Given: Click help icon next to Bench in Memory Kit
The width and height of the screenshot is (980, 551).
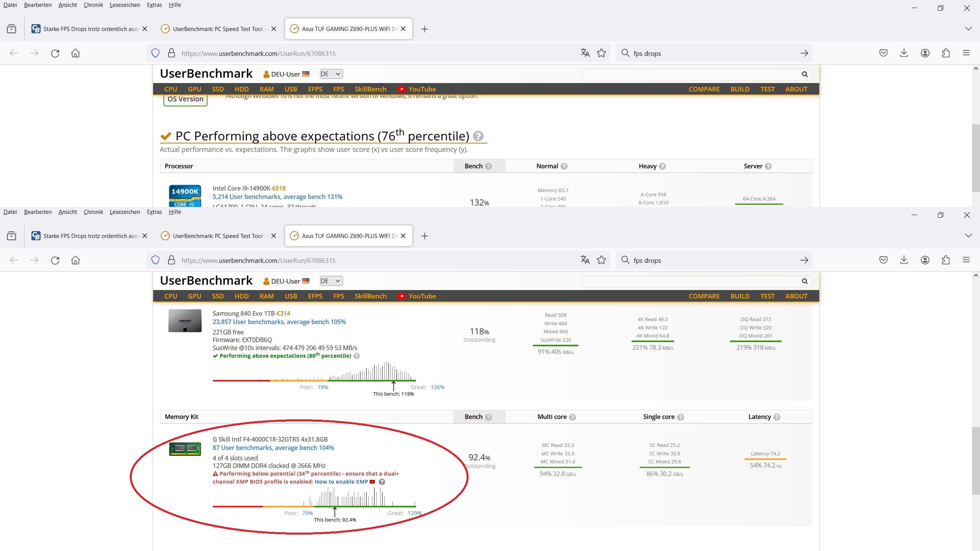Looking at the screenshot, I should 488,417.
